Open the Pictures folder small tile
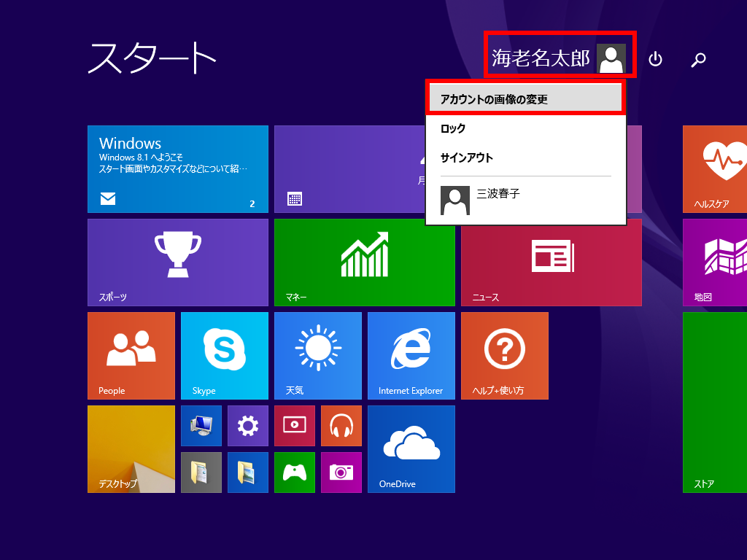Viewport: 747px width, 560px height. [x=248, y=472]
